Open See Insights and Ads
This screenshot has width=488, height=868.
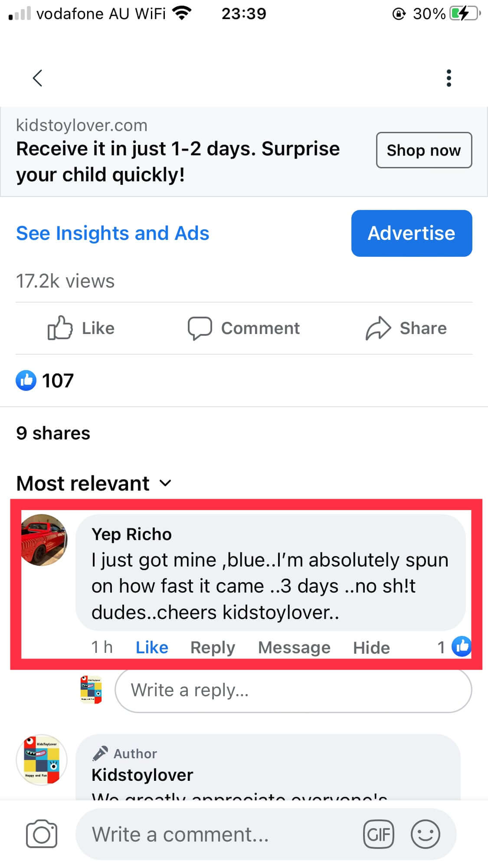point(113,233)
